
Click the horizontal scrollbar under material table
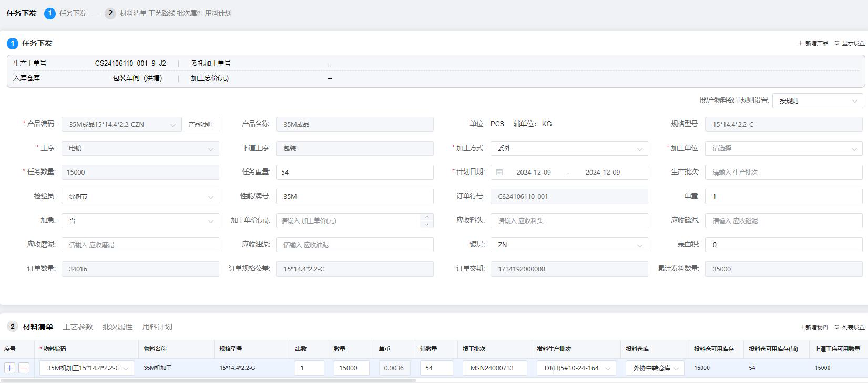click(x=210, y=380)
